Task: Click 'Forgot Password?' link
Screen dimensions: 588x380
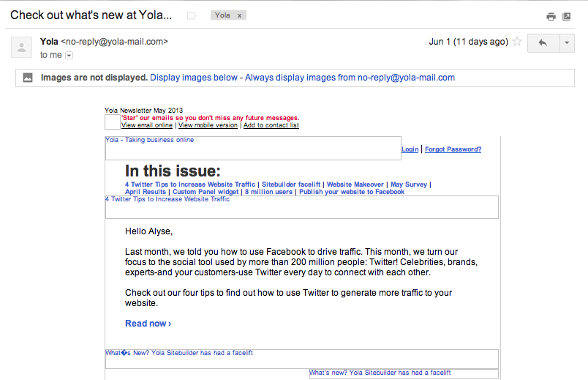Action: click(x=453, y=149)
